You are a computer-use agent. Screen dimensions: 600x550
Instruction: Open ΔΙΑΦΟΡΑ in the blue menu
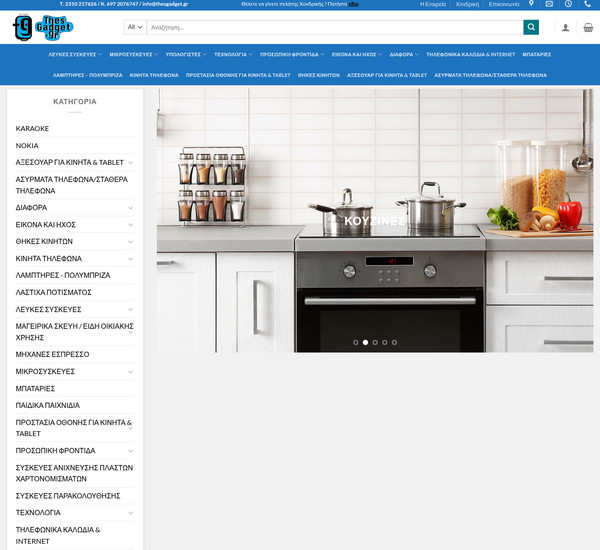click(404, 54)
